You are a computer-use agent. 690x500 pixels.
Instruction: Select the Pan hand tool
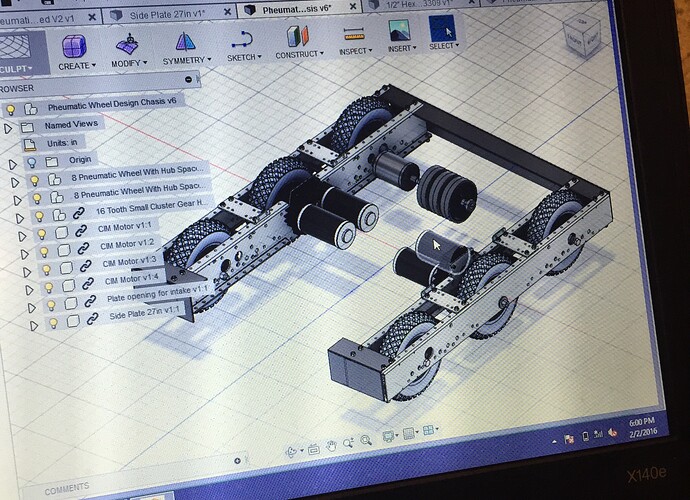[x=331, y=446]
